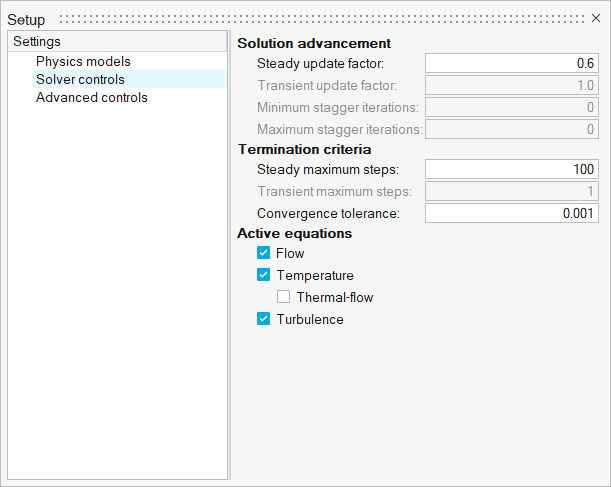Viewport: 611px width, 487px height.
Task: Click the Transient update factor field
Action: [512, 86]
